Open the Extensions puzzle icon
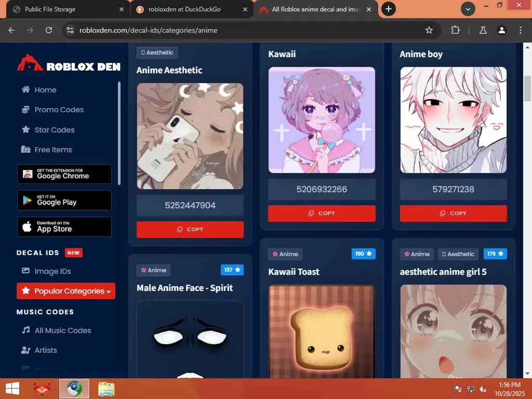532x399 pixels. tap(455, 30)
